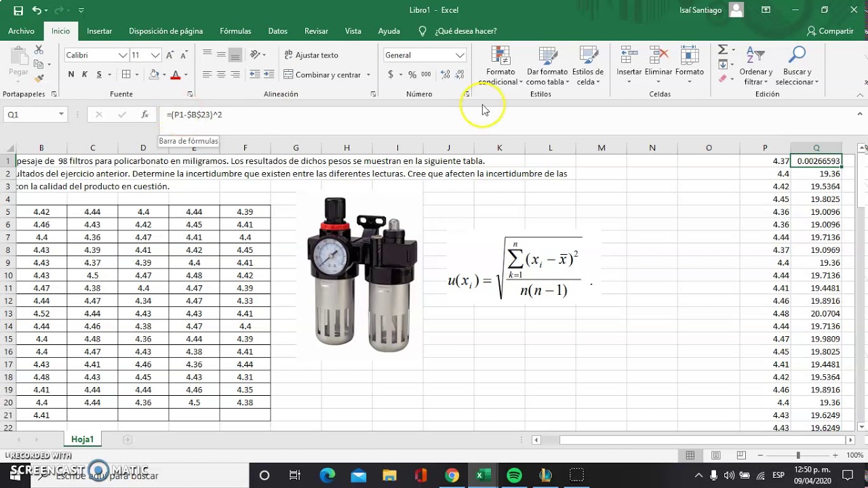Click the accounting currency $ icon

tap(391, 75)
